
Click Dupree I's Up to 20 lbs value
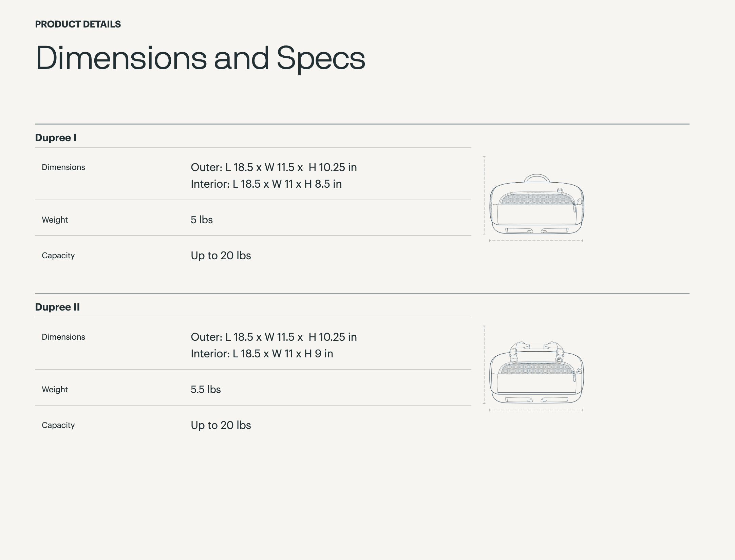point(221,256)
